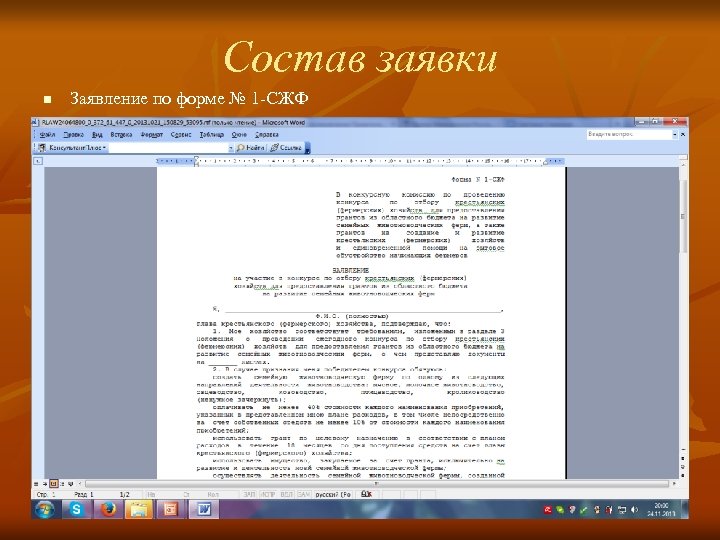
Task: Open the Справка menu
Action: [267, 135]
